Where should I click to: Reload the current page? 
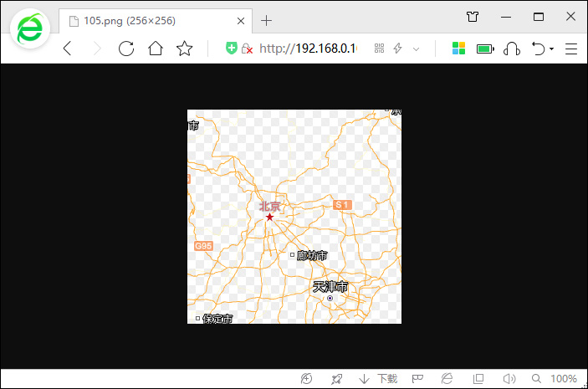tap(126, 49)
